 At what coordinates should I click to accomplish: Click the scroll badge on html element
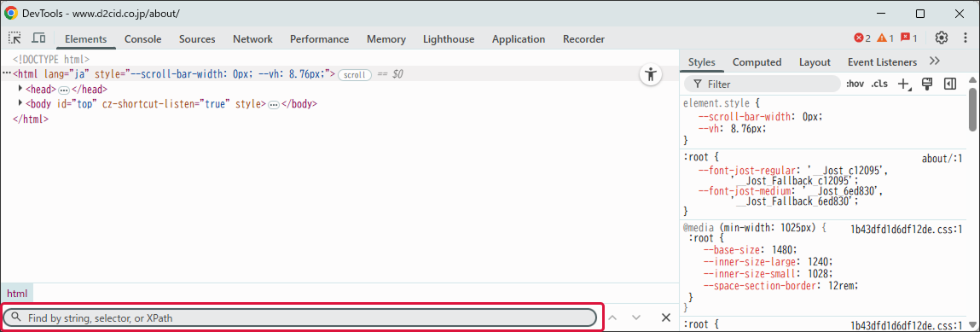(354, 75)
